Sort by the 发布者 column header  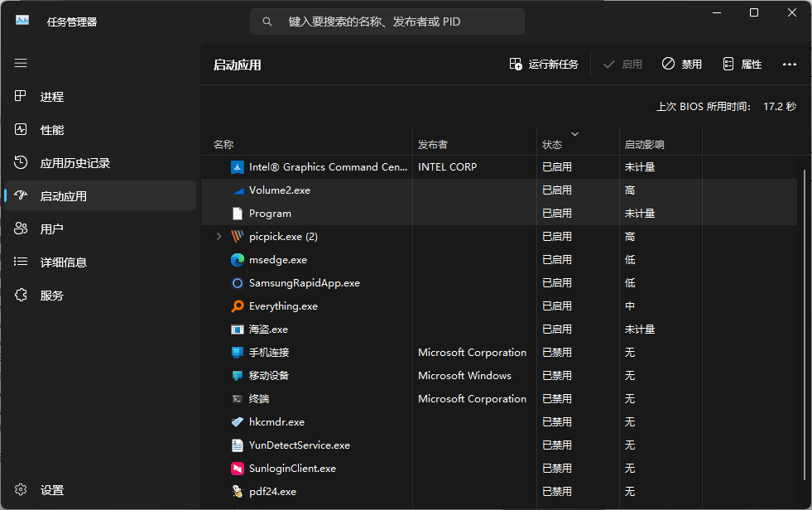coord(432,144)
